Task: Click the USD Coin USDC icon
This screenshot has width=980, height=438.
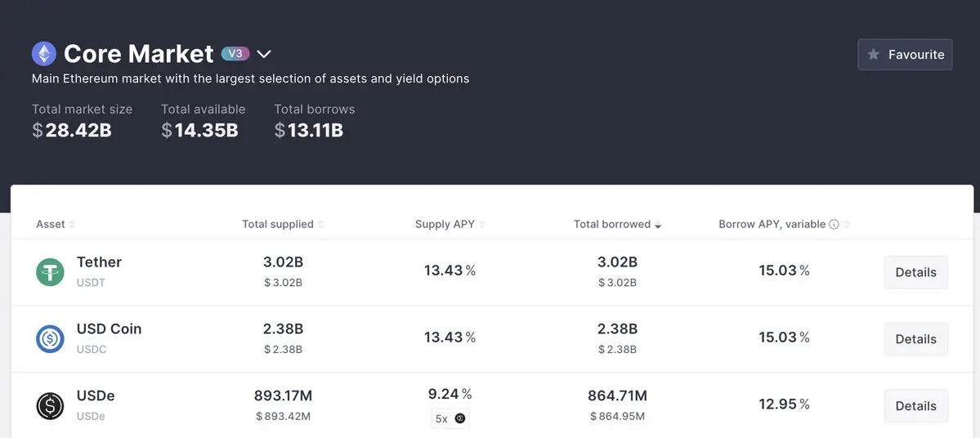Action: tap(50, 338)
